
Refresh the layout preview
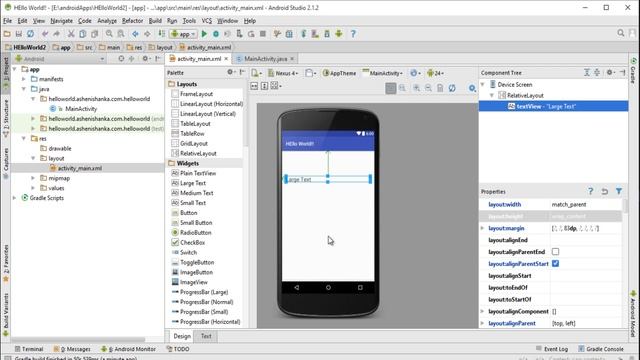(452, 88)
